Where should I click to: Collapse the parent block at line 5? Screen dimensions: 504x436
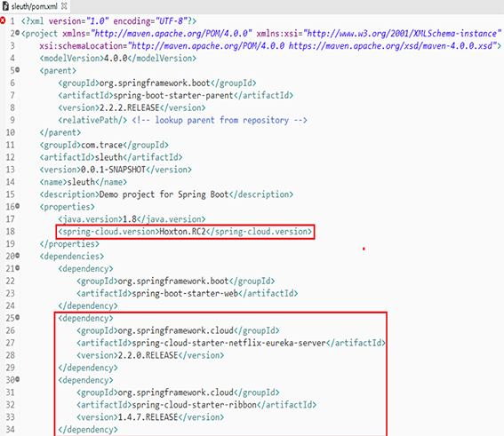pyautogui.click(x=18, y=69)
